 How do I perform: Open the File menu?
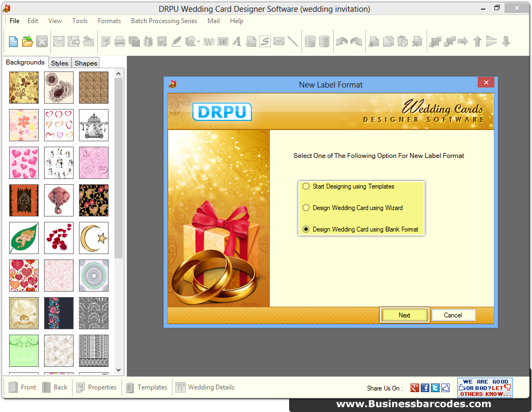point(15,21)
